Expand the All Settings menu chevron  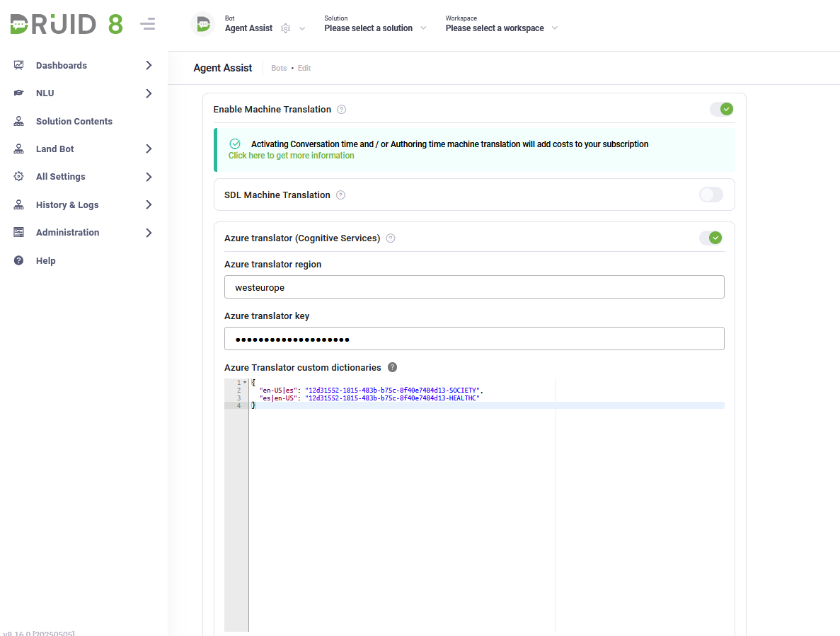[149, 177]
